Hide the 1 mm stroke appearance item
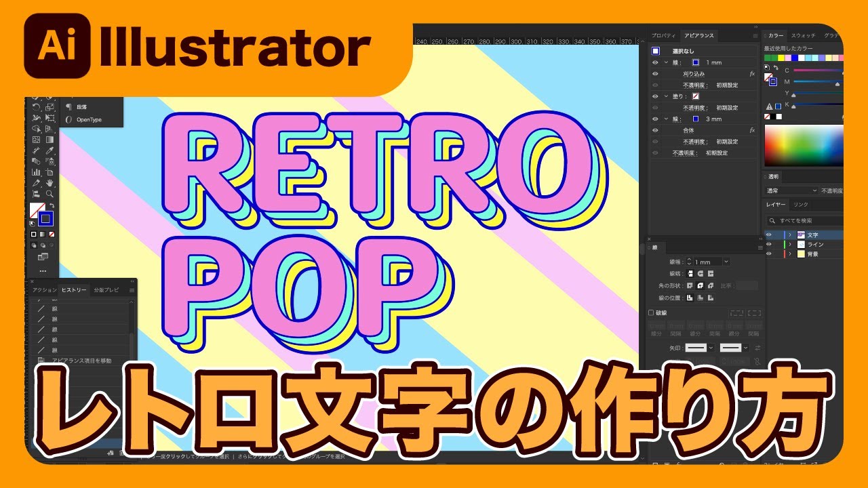This screenshot has height=488, width=868. (x=655, y=62)
